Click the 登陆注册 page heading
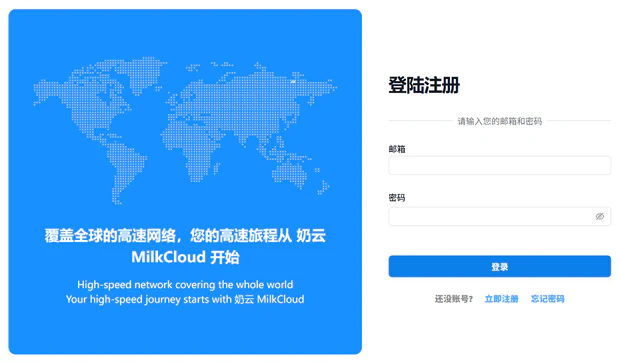This screenshot has width=620, height=362. (x=424, y=85)
